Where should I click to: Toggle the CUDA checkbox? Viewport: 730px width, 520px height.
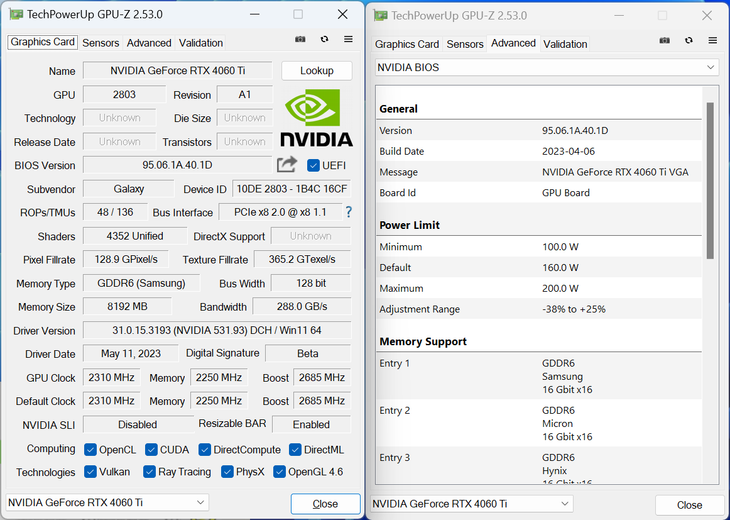pos(151,450)
